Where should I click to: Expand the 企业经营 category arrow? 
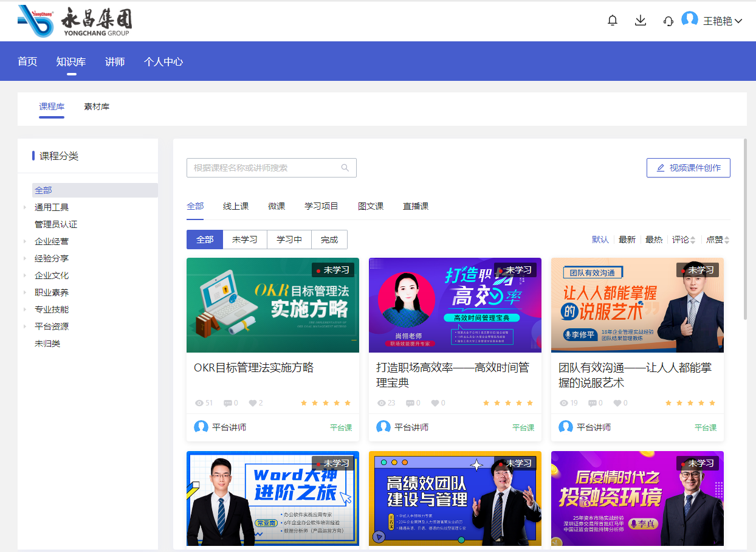point(25,241)
